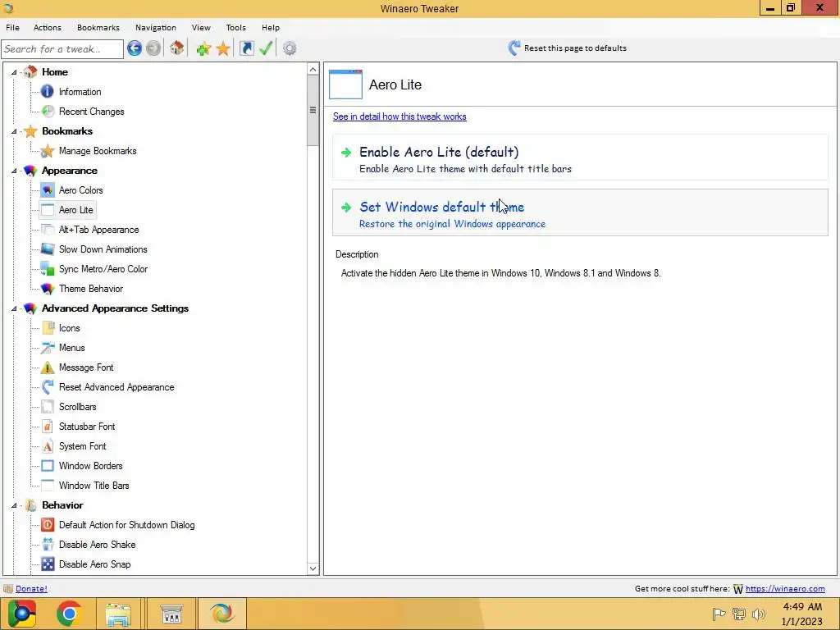This screenshot has width=840, height=630.
Task: Collapse the Home tree node
Action: tap(15, 72)
